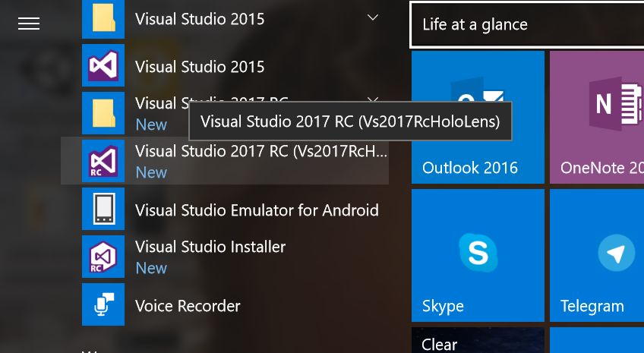
Task: Launch the Voice Recorder entry
Action: coord(188,306)
